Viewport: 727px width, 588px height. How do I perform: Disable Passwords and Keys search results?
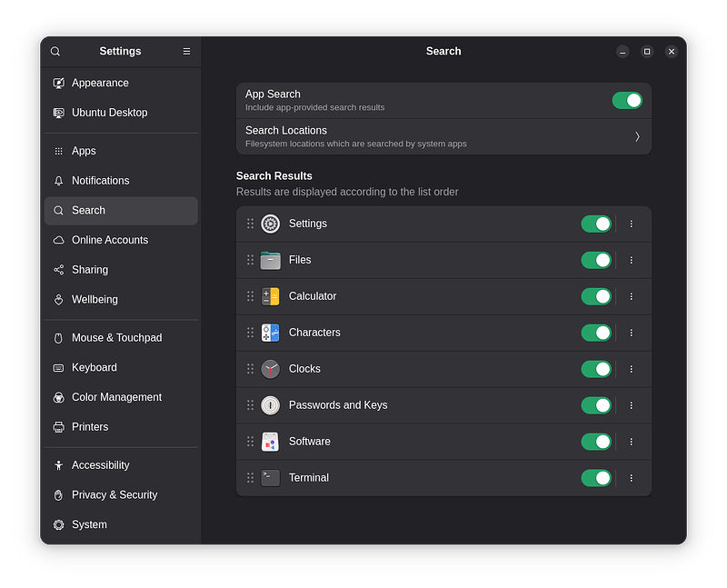(x=596, y=405)
